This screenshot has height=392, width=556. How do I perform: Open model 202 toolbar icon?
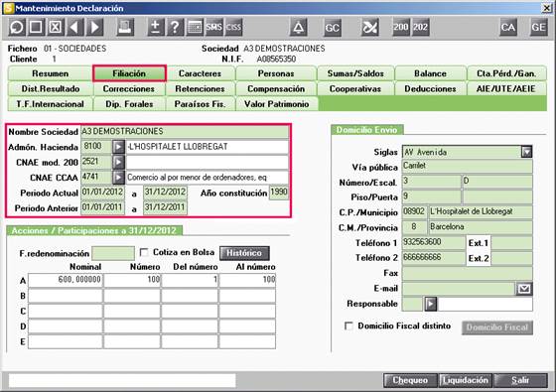tap(420, 27)
